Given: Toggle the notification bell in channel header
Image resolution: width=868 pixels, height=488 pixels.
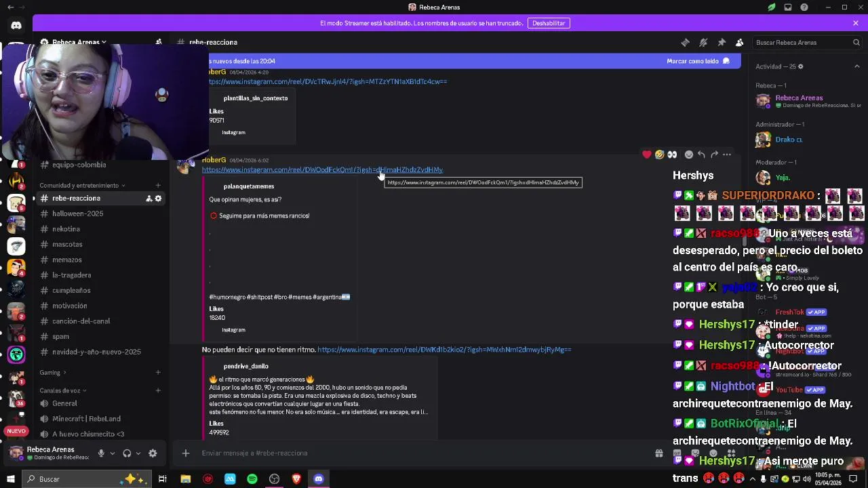Looking at the screenshot, I should [703, 42].
